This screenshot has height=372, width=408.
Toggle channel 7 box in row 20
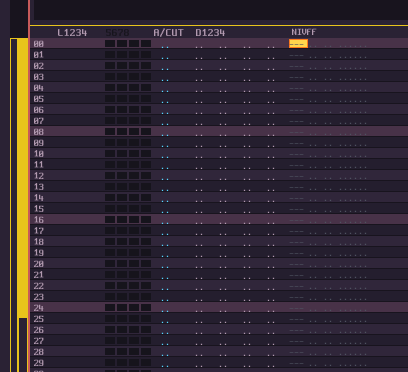134,263
